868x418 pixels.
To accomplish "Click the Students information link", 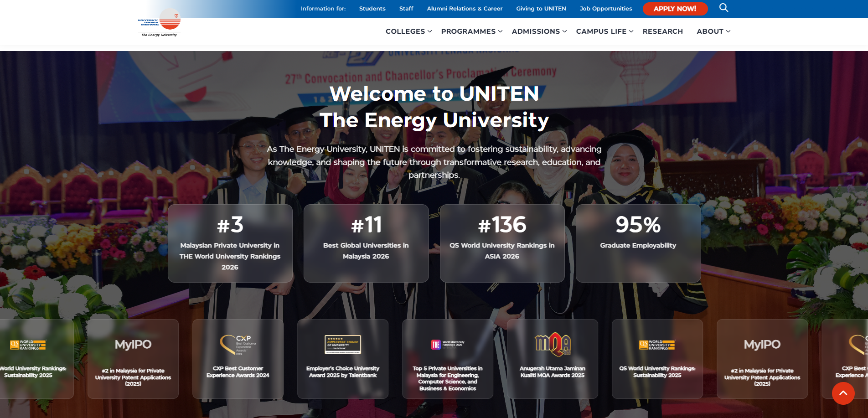I will [372, 8].
